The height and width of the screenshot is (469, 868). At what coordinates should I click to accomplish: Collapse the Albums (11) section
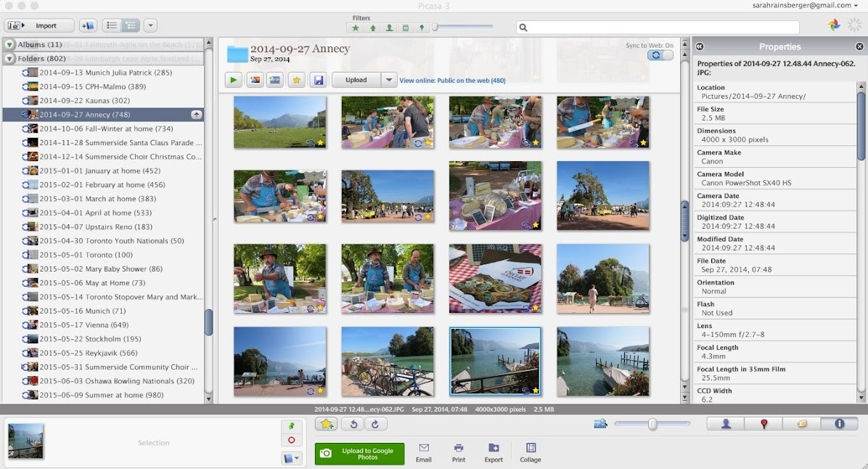click(x=9, y=44)
